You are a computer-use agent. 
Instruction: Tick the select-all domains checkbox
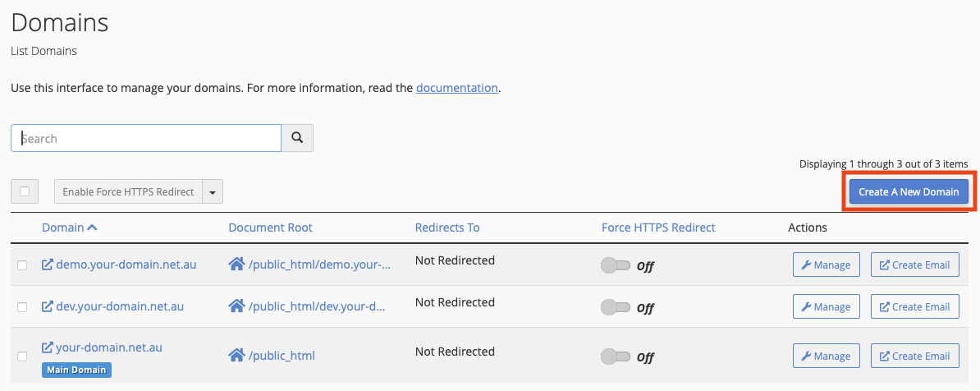point(25,191)
